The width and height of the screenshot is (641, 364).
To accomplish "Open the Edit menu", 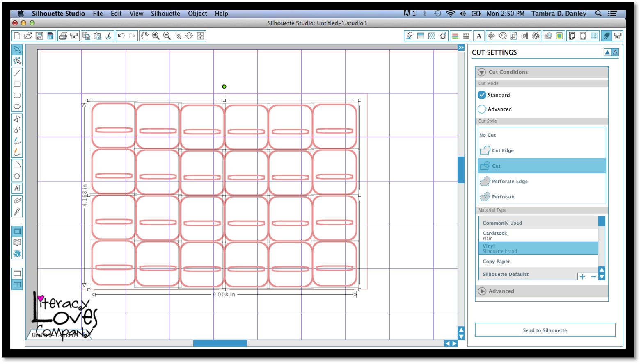I will click(x=116, y=14).
